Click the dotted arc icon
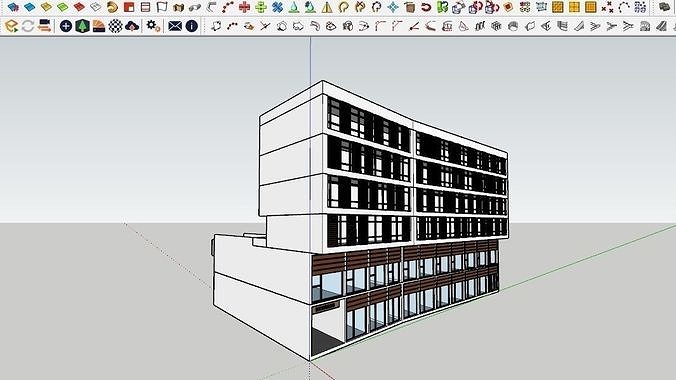This screenshot has width=676, height=380. tap(624, 7)
